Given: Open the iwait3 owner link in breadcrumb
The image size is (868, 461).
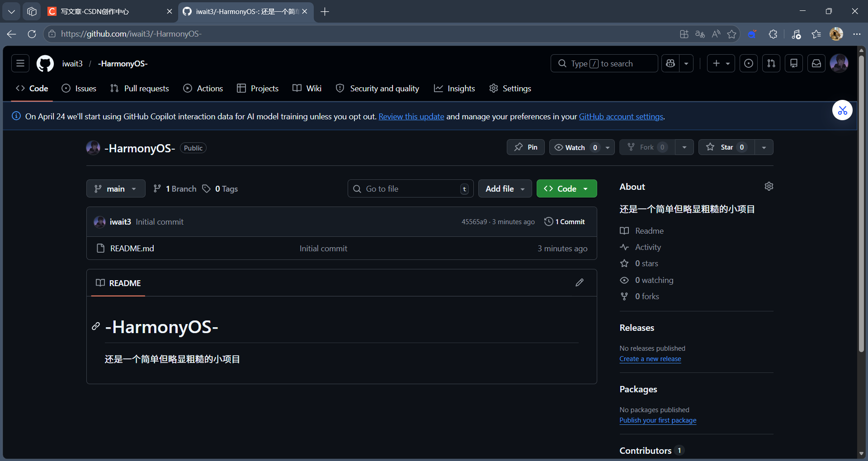Looking at the screenshot, I should 72,64.
